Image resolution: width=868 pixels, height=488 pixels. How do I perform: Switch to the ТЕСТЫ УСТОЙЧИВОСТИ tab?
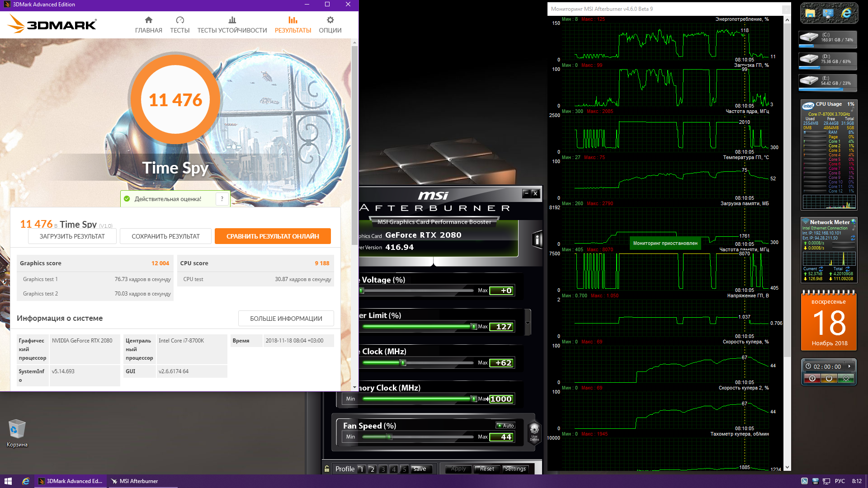232,25
